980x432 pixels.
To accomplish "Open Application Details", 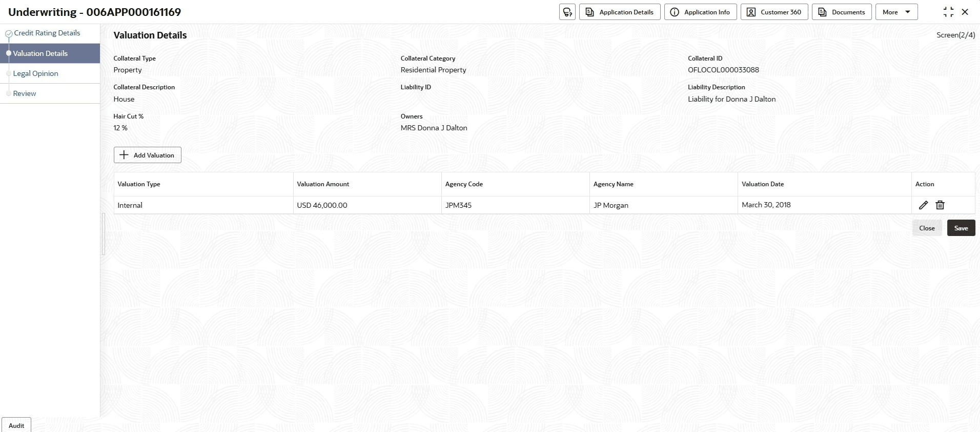I will pos(620,12).
